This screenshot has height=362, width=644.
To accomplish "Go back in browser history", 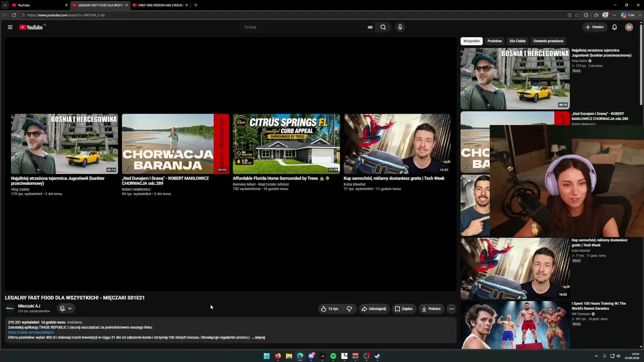I will click(5, 15).
